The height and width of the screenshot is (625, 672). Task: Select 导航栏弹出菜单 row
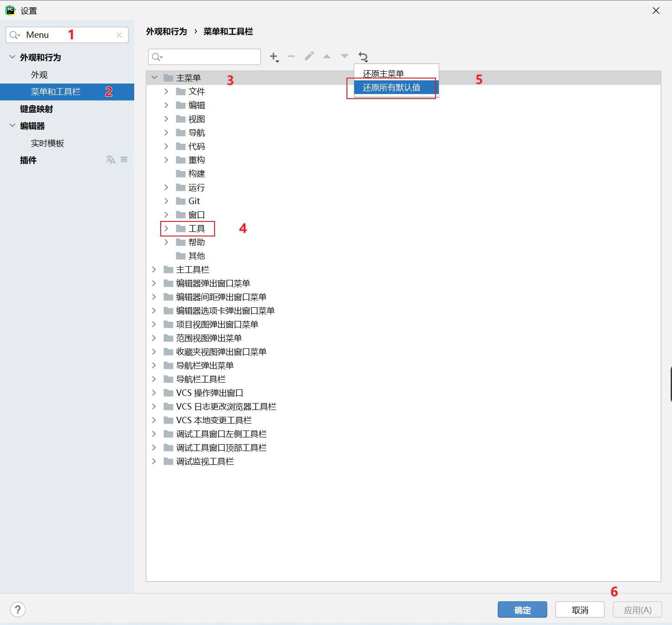404,365
